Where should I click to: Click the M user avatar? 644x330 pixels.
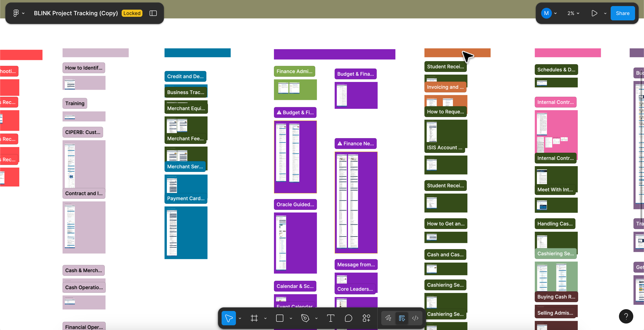546,13
